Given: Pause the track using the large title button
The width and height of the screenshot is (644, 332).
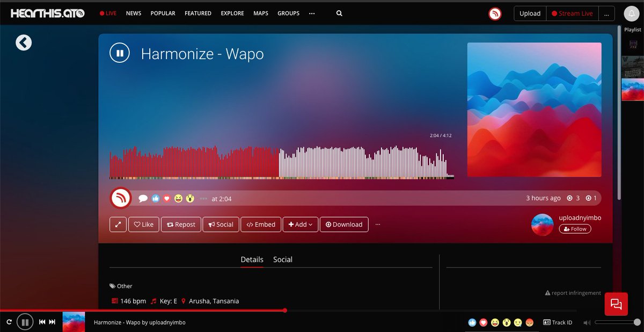Looking at the screenshot, I should [120, 53].
